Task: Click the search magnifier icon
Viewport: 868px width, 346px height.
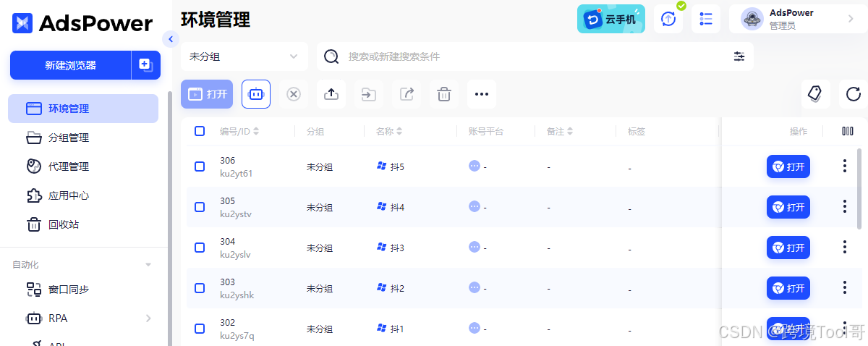Action: 331,56
